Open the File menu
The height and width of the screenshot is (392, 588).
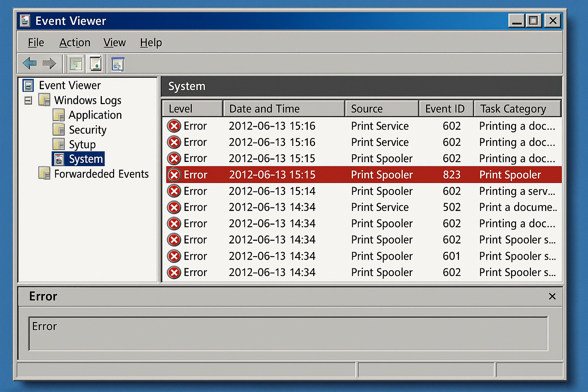pyautogui.click(x=36, y=42)
